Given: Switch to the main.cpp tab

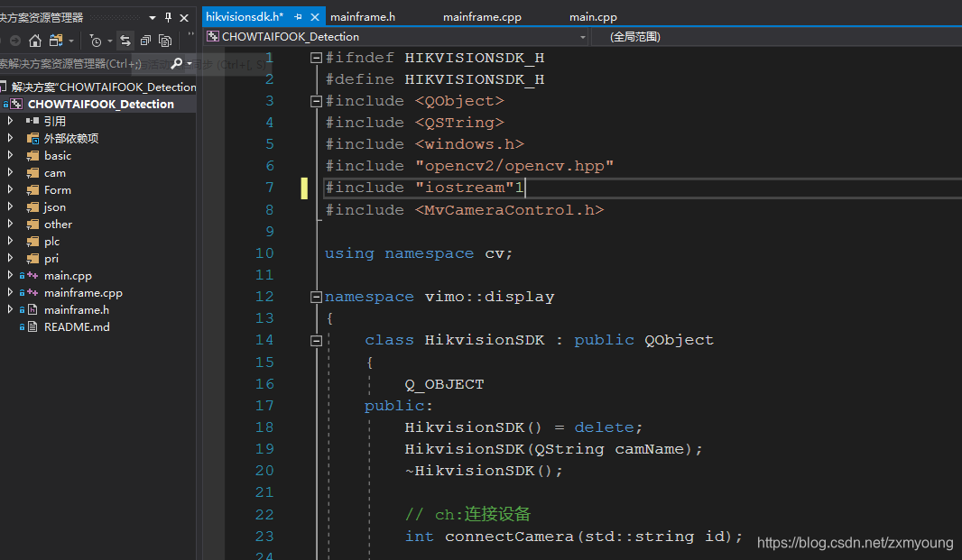Looking at the screenshot, I should [593, 16].
